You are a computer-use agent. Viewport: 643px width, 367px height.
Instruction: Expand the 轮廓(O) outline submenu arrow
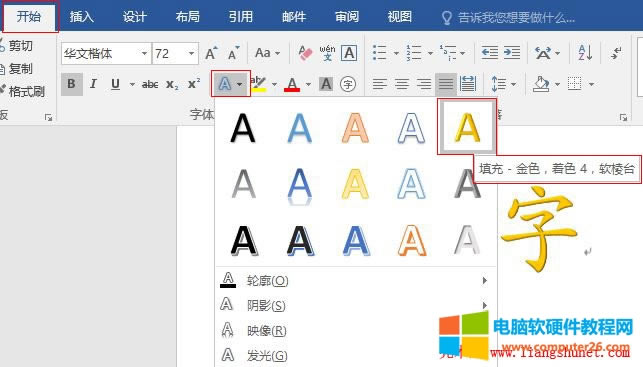485,280
